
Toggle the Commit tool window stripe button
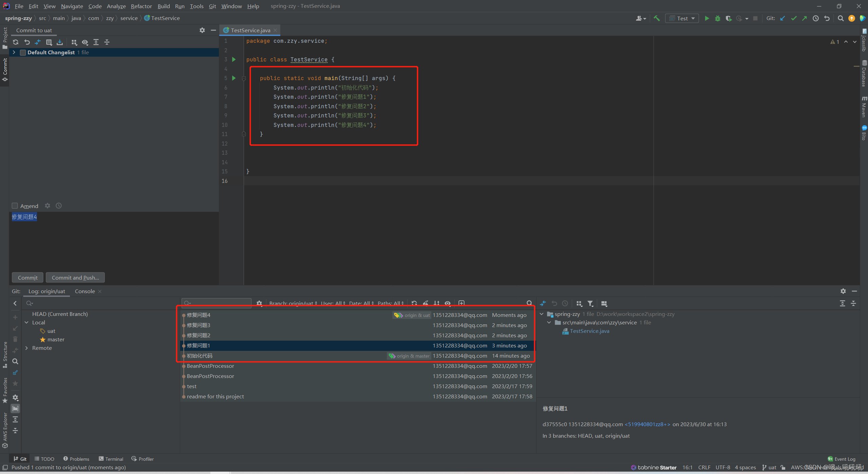pyautogui.click(x=5, y=70)
